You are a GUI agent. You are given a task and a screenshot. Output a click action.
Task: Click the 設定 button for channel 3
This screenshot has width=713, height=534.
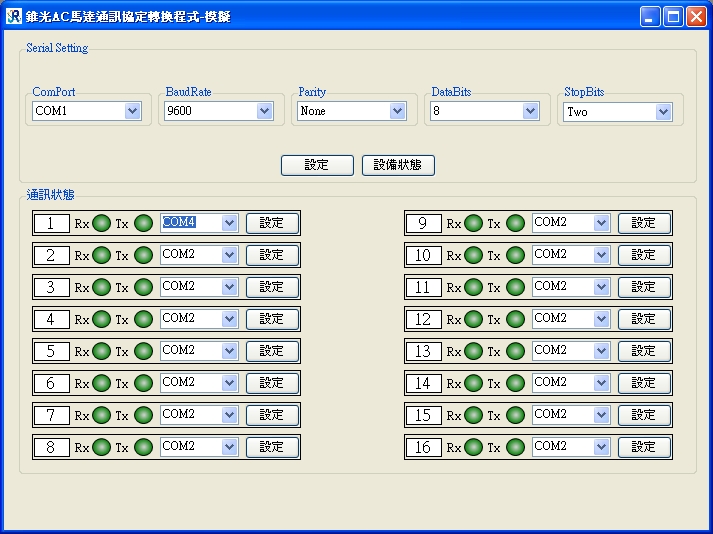pyautogui.click(x=272, y=287)
